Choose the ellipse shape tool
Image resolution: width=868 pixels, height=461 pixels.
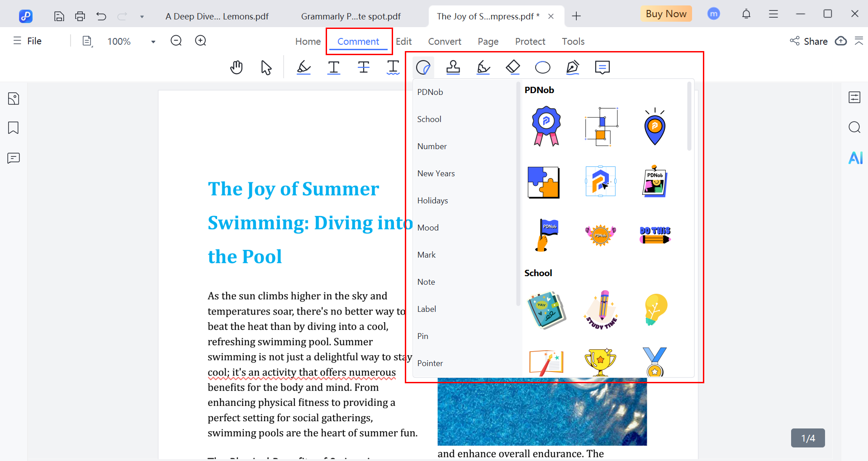click(542, 68)
